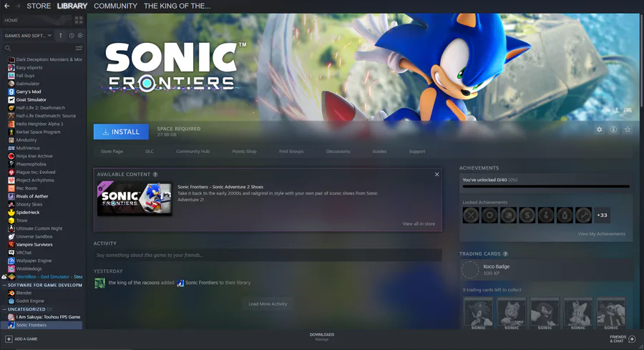This screenshot has width=644, height=350.
Task: Open advanced filter sliders icon
Action: (79, 48)
